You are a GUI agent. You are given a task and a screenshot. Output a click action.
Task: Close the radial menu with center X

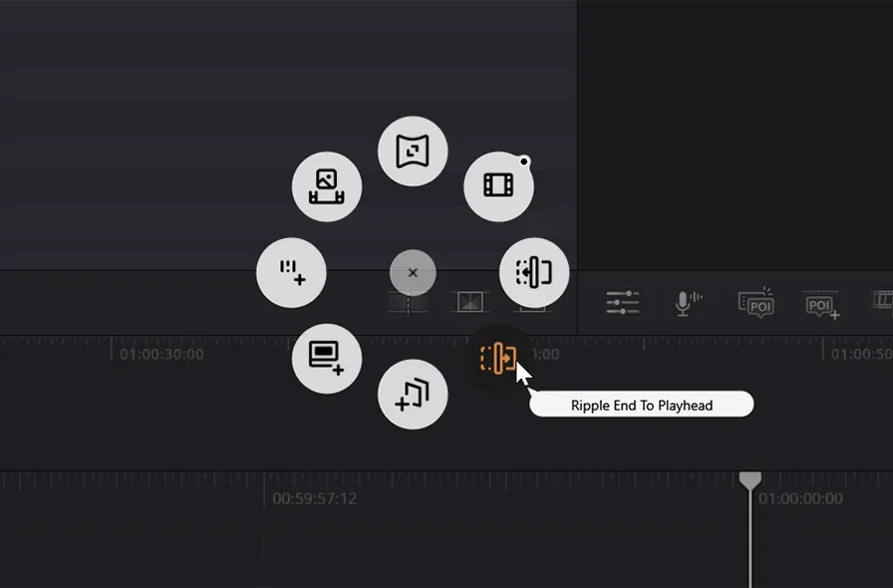(x=413, y=272)
